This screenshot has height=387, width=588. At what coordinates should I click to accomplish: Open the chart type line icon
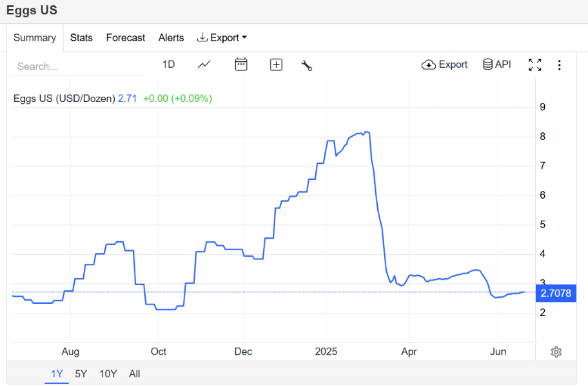click(204, 65)
